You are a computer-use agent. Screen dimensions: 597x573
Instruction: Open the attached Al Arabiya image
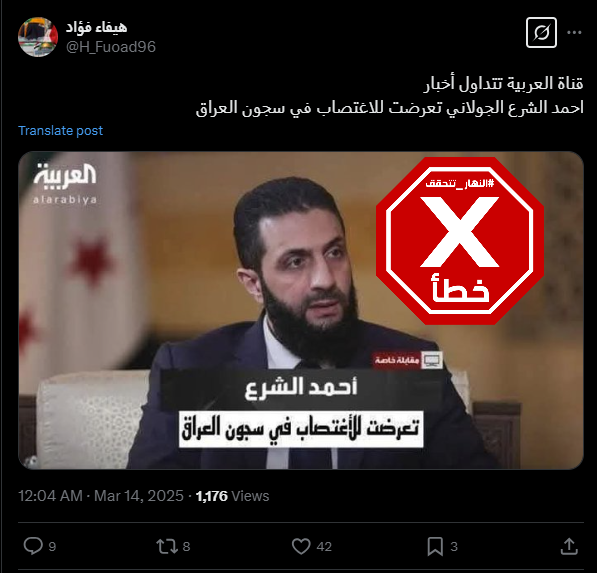[x=301, y=310]
